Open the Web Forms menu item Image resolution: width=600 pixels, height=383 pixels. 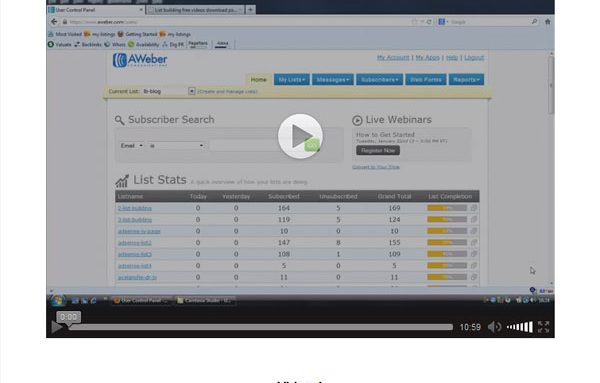point(426,80)
